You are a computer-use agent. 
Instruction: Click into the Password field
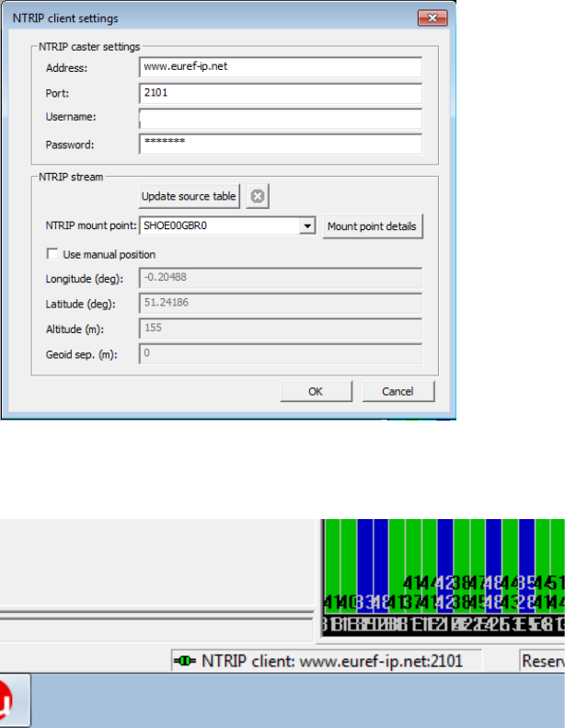281,144
